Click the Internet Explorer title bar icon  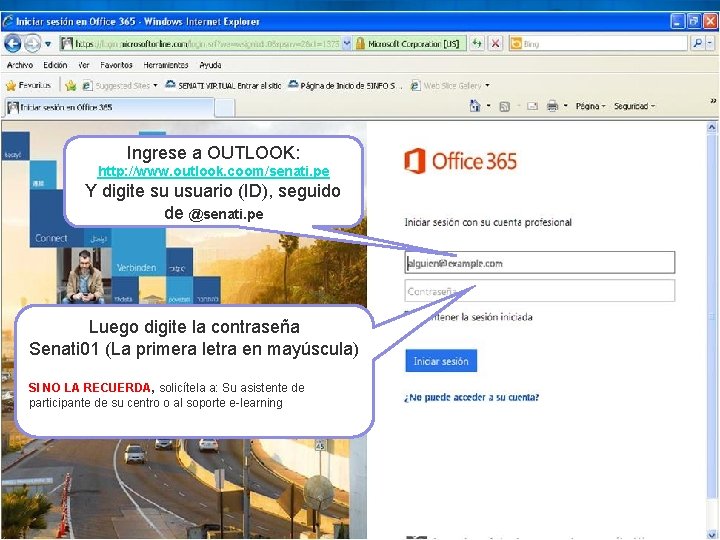pyautogui.click(x=8, y=21)
